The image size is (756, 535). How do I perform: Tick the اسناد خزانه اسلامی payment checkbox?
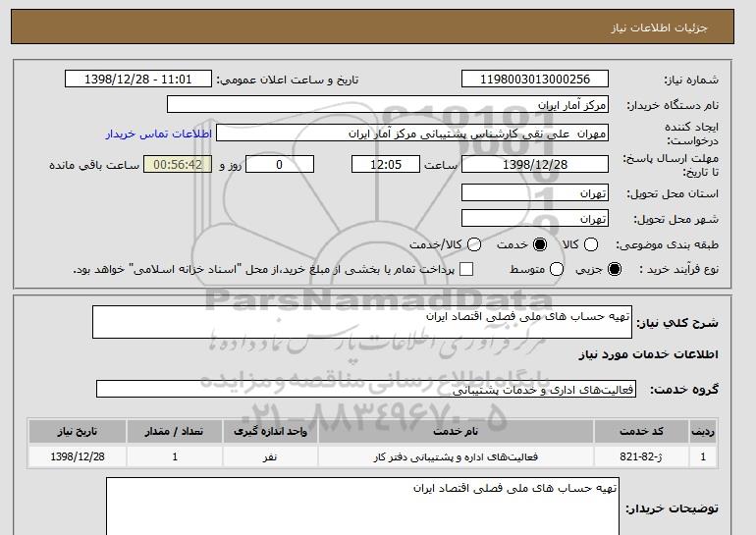pos(466,269)
